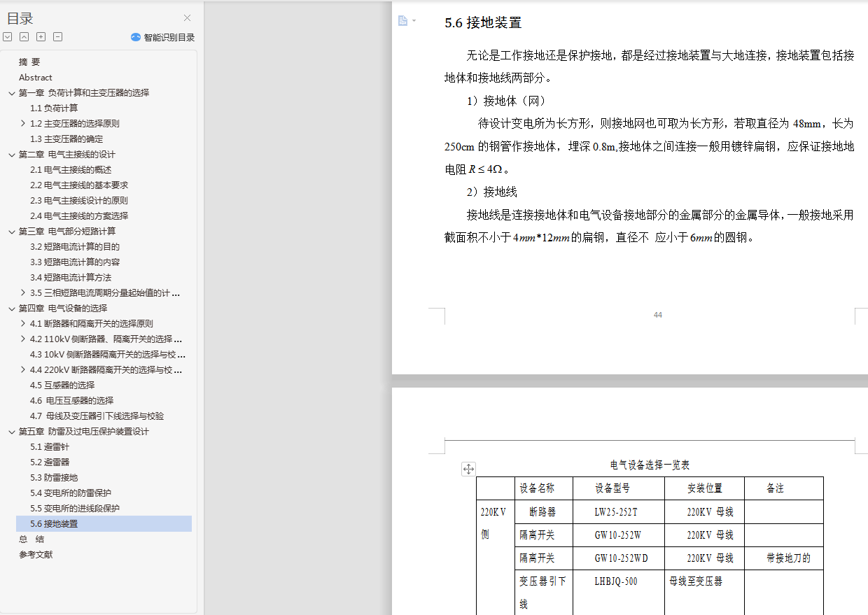Go to 3.3 短路电流计算的内容
Screen dimensions: 868x615
[x=75, y=262]
